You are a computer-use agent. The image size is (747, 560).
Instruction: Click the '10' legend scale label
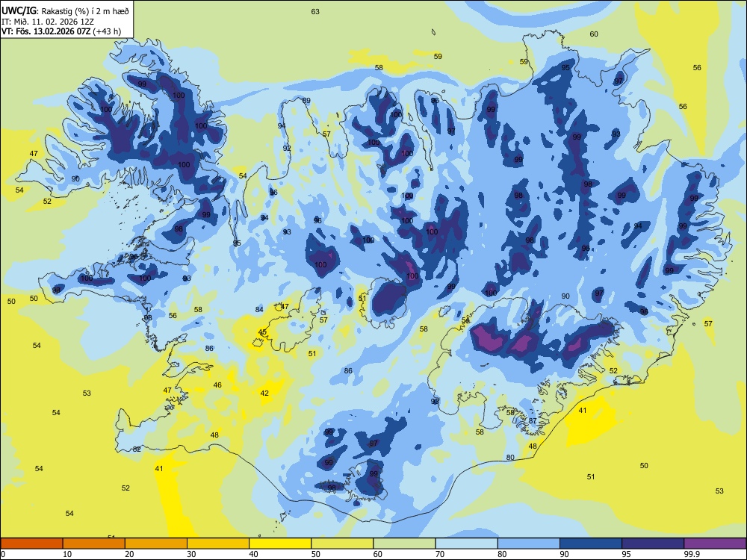point(67,554)
